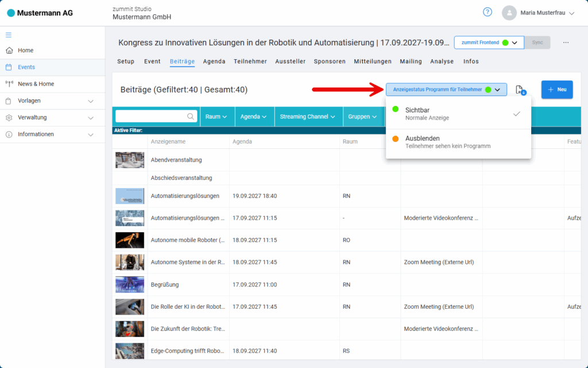The height and width of the screenshot is (368, 588).
Task: Click the search magnifier icon
Action: pos(191,117)
